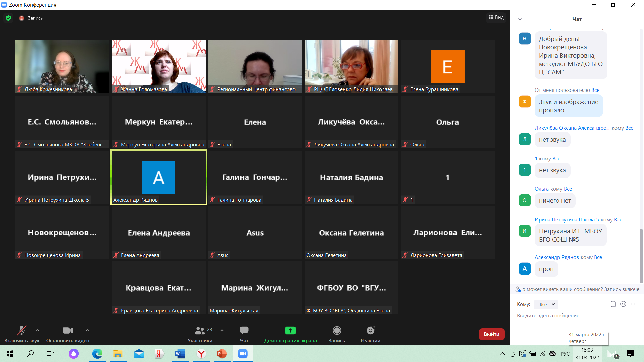Screen dimensions: 644x362
Task: Click the red Выйти leave button
Action: click(491, 334)
